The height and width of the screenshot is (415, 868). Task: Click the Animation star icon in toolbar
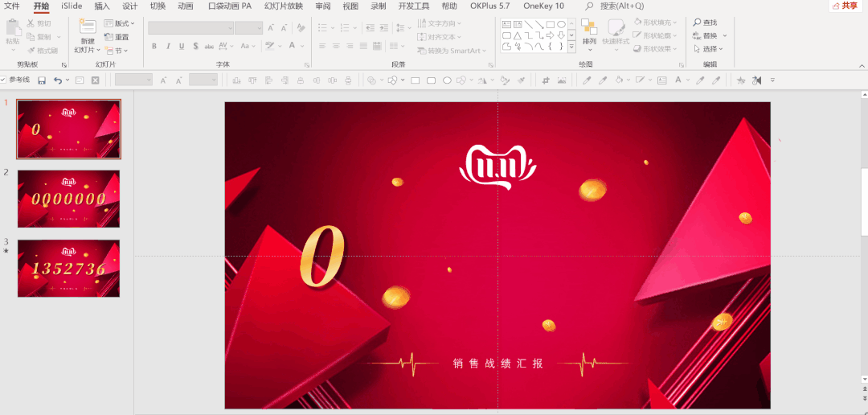pos(741,80)
